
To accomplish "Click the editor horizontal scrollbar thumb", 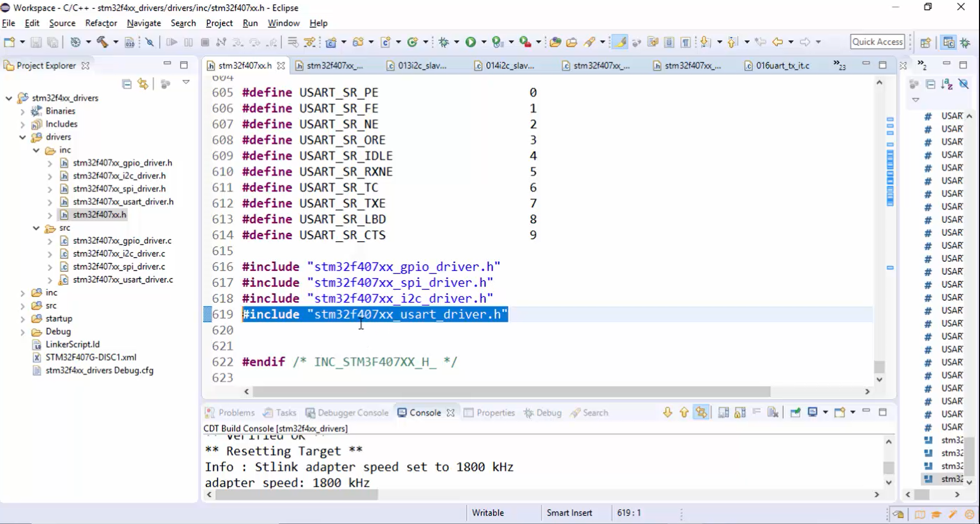I will point(511,391).
